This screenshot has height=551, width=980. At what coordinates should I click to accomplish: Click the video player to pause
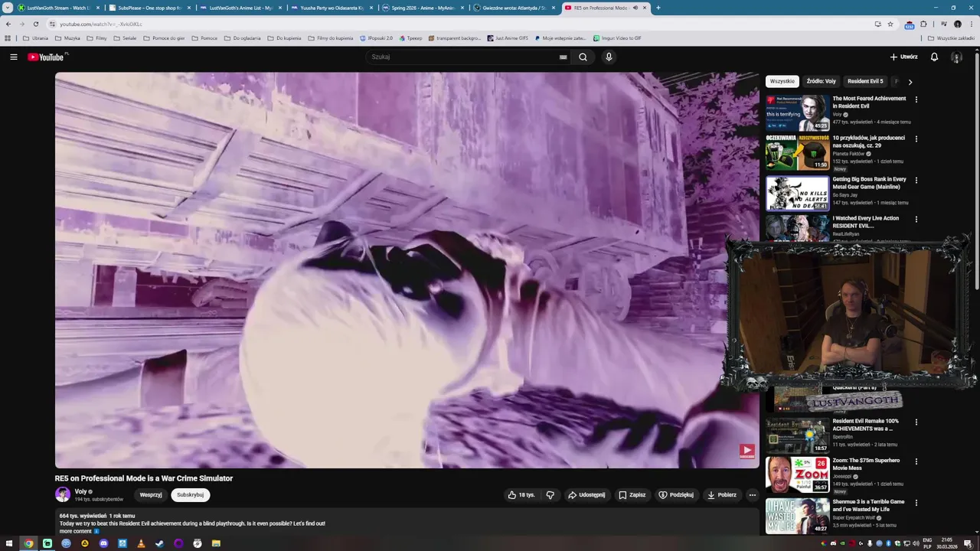(407, 269)
